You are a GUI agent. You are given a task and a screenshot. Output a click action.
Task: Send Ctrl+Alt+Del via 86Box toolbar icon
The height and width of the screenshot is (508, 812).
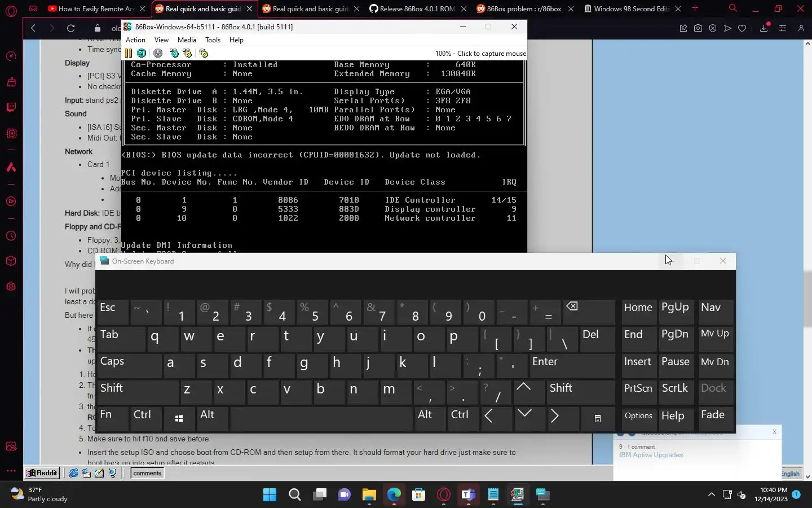pos(174,53)
